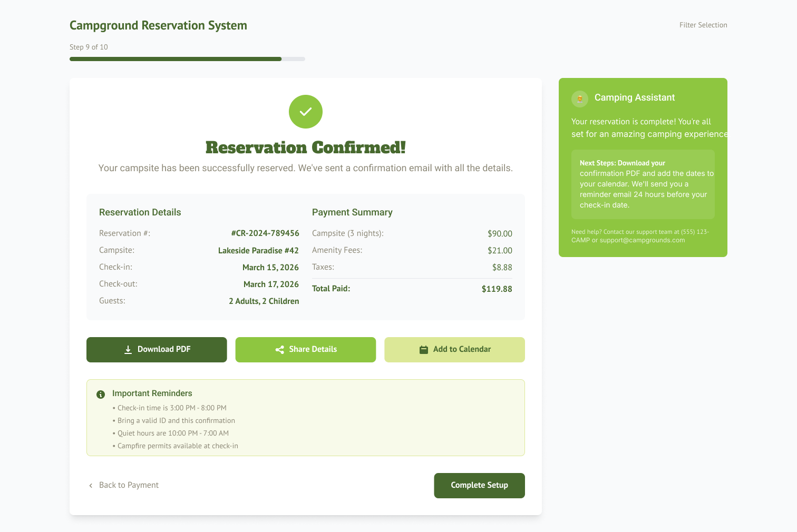Screen dimensions: 797x532
Task: Go back to Payment
Action: (x=124, y=486)
